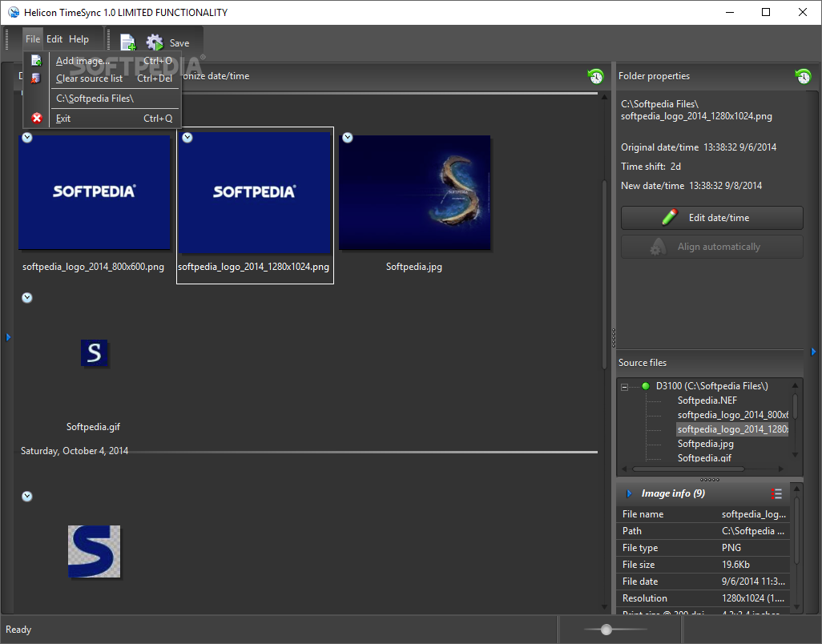The width and height of the screenshot is (822, 644).
Task: Click scroll-down arrow of source files list
Action: (795, 455)
